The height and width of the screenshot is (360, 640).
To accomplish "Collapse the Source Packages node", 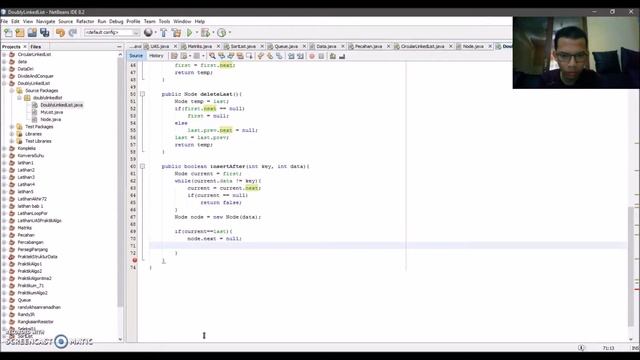I will coord(12,91).
